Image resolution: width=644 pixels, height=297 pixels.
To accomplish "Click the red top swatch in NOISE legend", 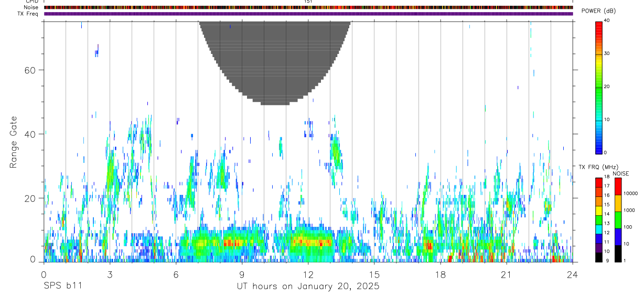I will (x=618, y=186).
